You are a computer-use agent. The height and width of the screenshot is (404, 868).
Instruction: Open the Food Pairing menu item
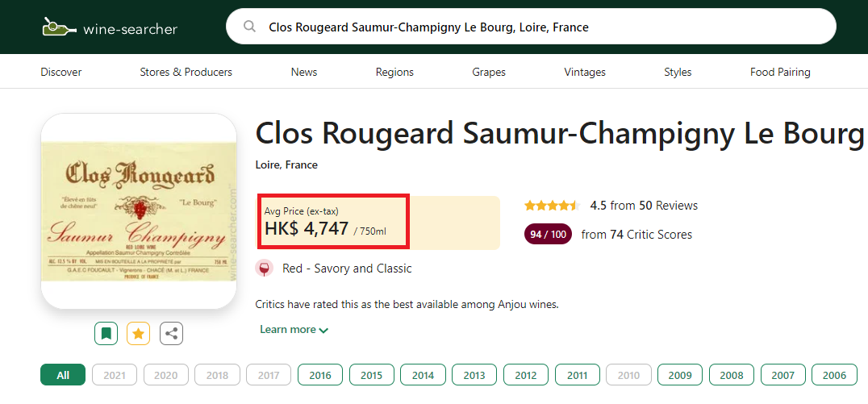tap(780, 72)
